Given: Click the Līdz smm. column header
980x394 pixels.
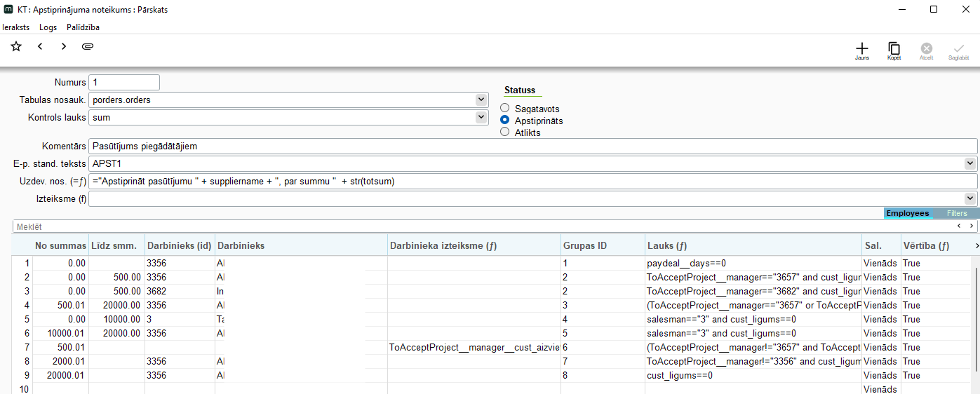Looking at the screenshot, I should click(x=116, y=245).
